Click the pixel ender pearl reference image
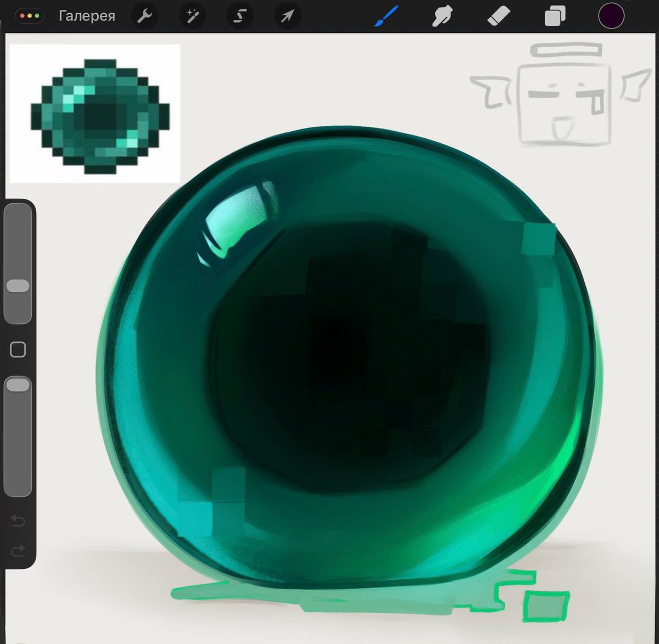 [x=95, y=114]
